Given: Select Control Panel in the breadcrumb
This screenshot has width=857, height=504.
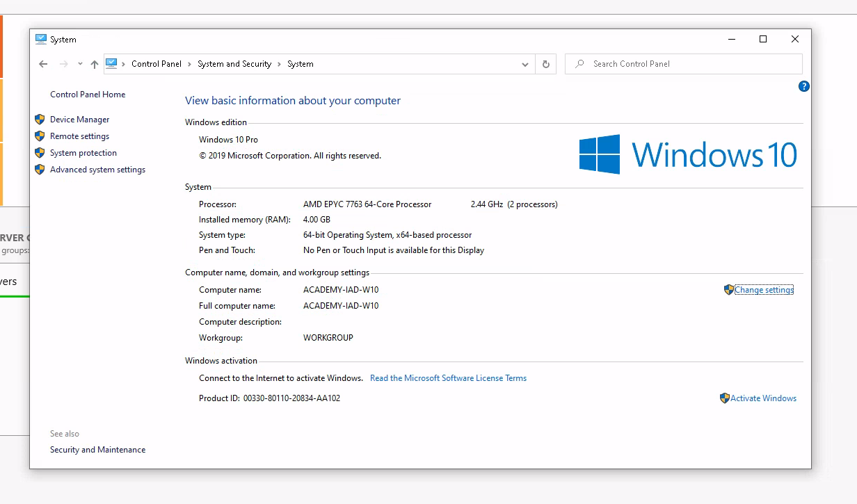Looking at the screenshot, I should point(156,64).
